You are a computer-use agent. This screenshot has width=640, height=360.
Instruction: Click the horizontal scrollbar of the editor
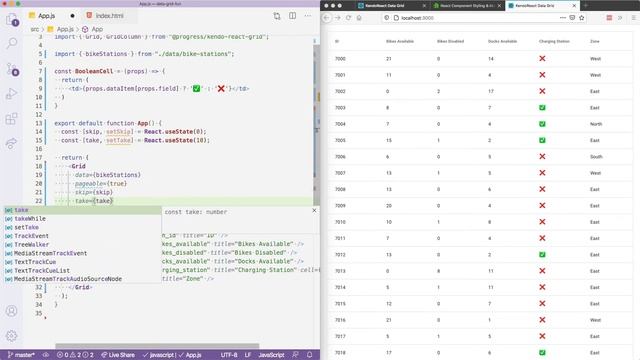coord(157,346)
